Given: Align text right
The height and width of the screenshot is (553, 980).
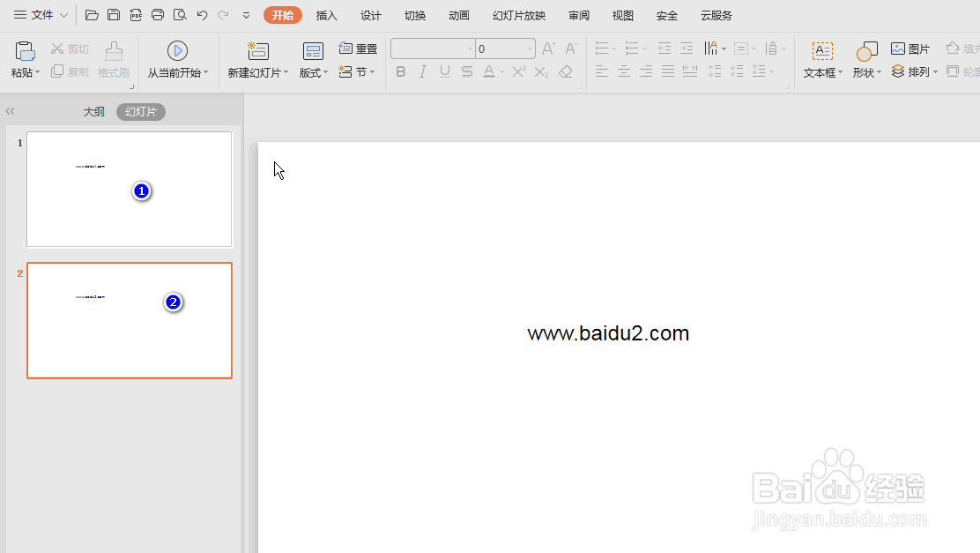Looking at the screenshot, I should coord(646,72).
